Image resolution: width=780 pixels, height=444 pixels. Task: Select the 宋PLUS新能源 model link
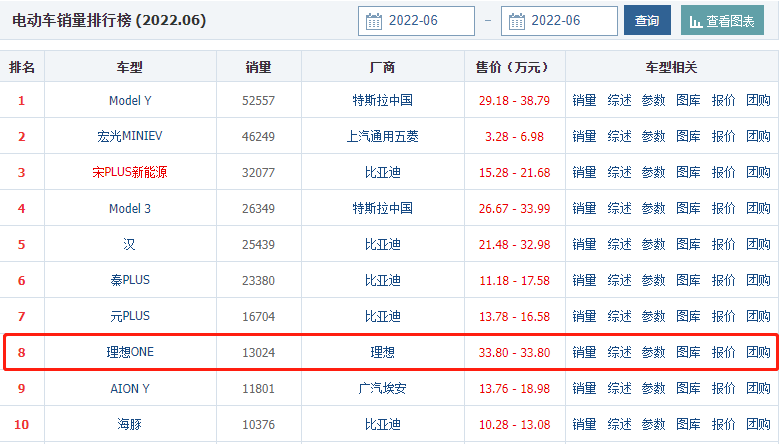(x=130, y=172)
